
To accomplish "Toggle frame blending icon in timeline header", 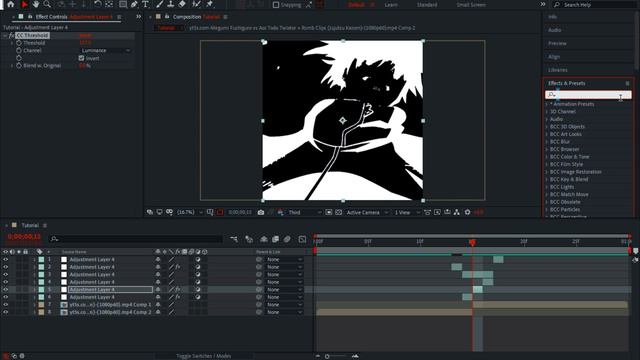I will click(276, 239).
